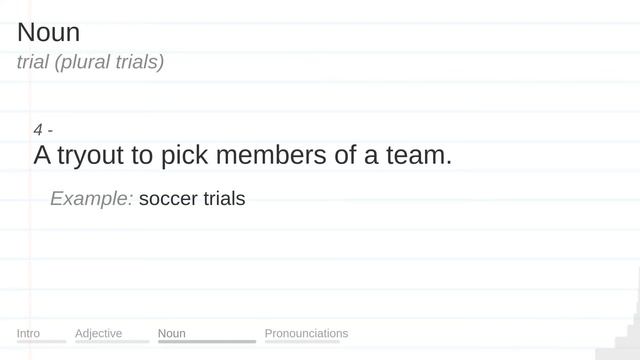Click the Noun section progress bar
Viewport: 640px width, 360px height.
point(207,342)
